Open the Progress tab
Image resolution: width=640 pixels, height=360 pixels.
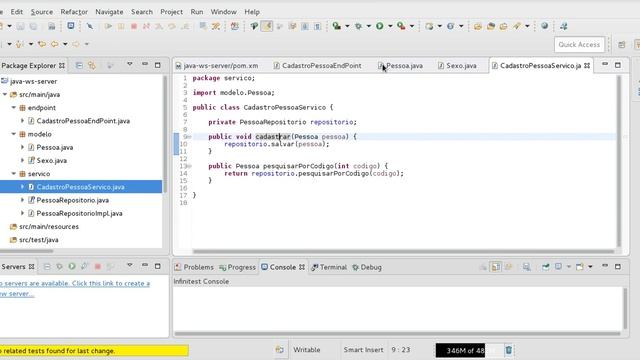(x=237, y=267)
